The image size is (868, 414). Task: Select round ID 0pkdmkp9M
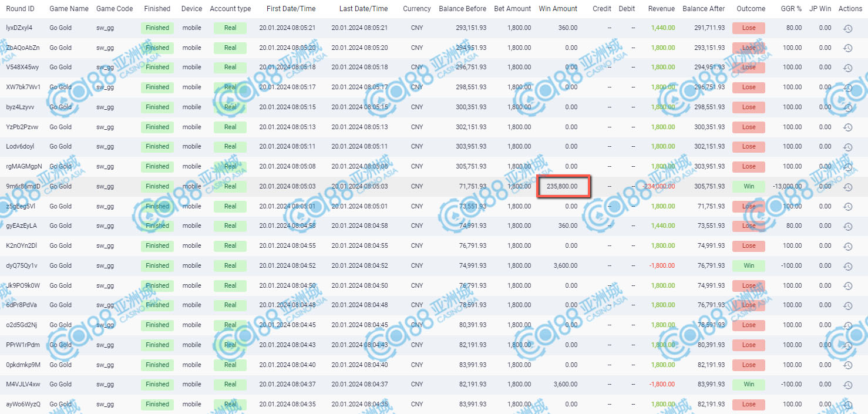[x=23, y=365]
